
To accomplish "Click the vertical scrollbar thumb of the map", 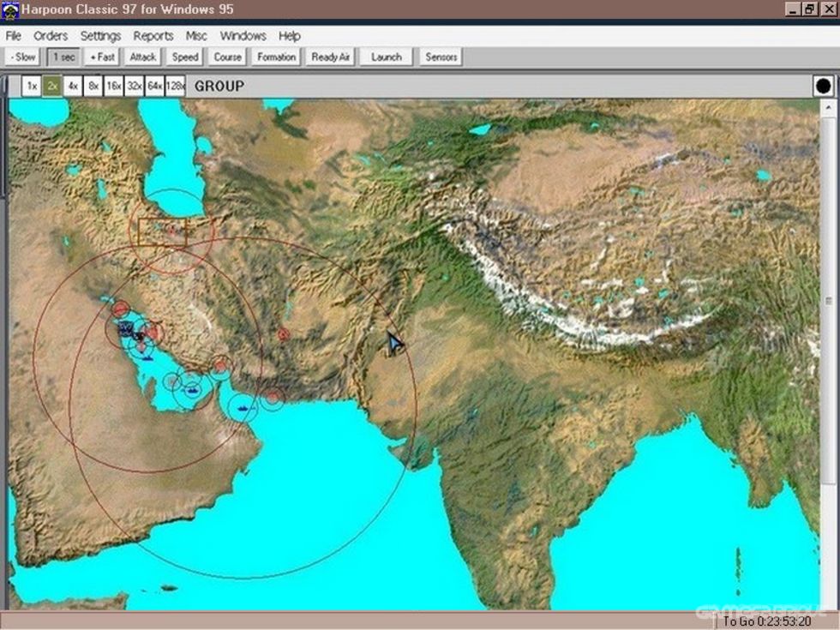I will 828,301.
